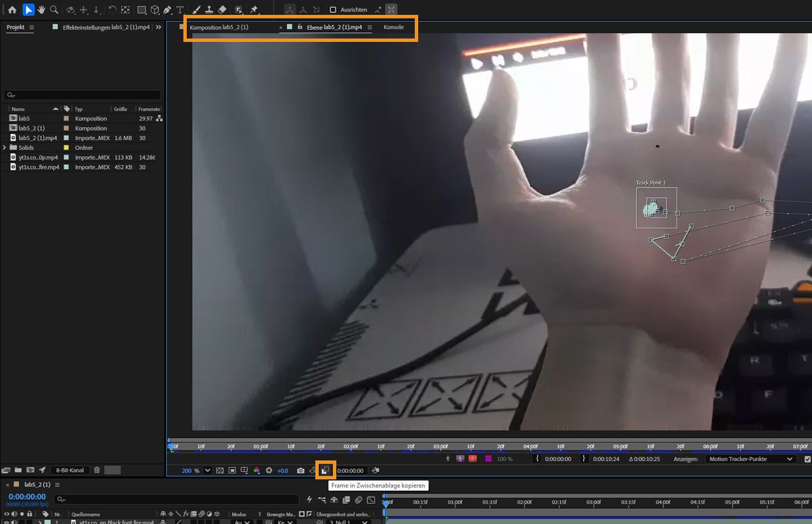Select the Orbit camera tool
Screen dimensions: 812x524
click(x=70, y=10)
